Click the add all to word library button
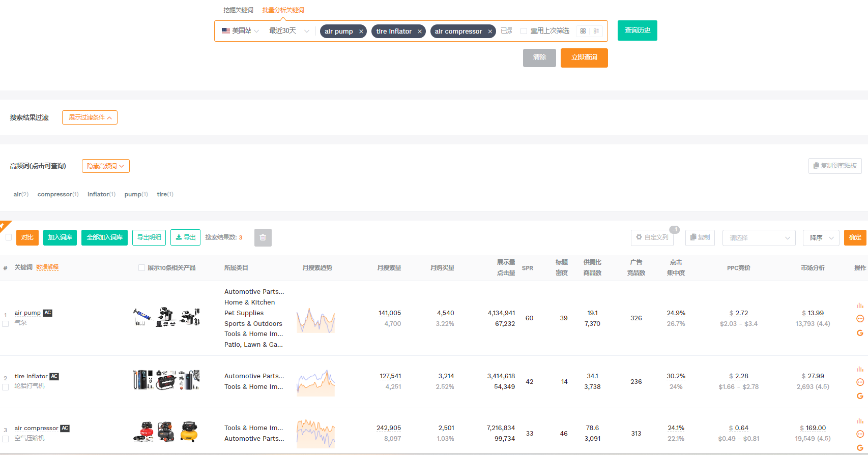Viewport: 868px width, 455px height. pyautogui.click(x=104, y=237)
